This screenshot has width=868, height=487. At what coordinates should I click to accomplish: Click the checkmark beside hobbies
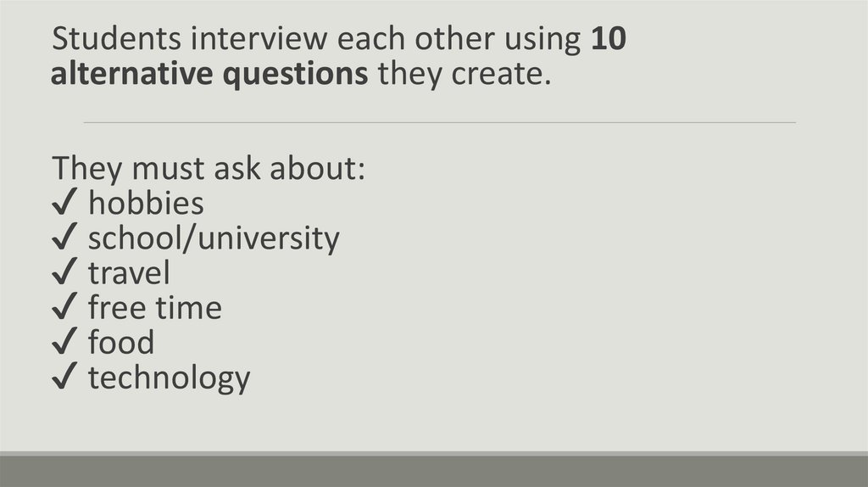tap(65, 204)
